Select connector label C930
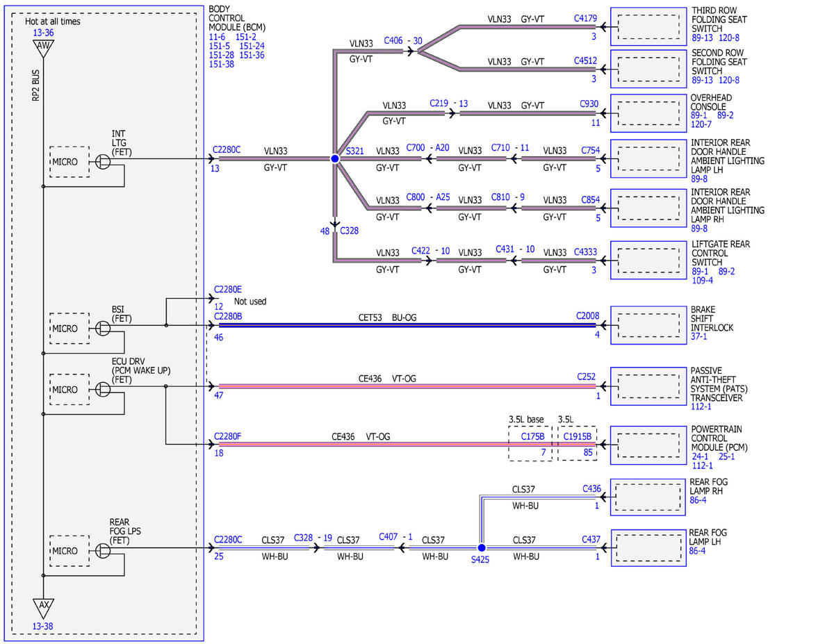This screenshot has height=644, width=834. point(589,104)
